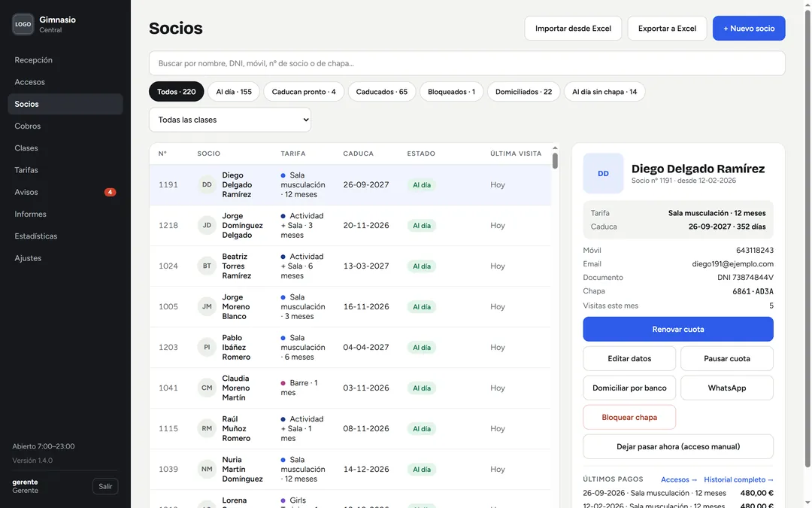This screenshot has height=508, width=812.
Task: Click Pablo Ibáñez Romero name
Action: 236,347
